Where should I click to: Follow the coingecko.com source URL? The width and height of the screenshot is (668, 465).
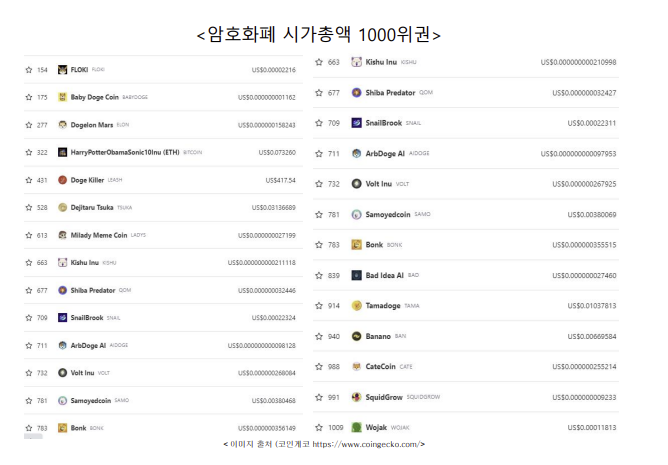pos(366,444)
